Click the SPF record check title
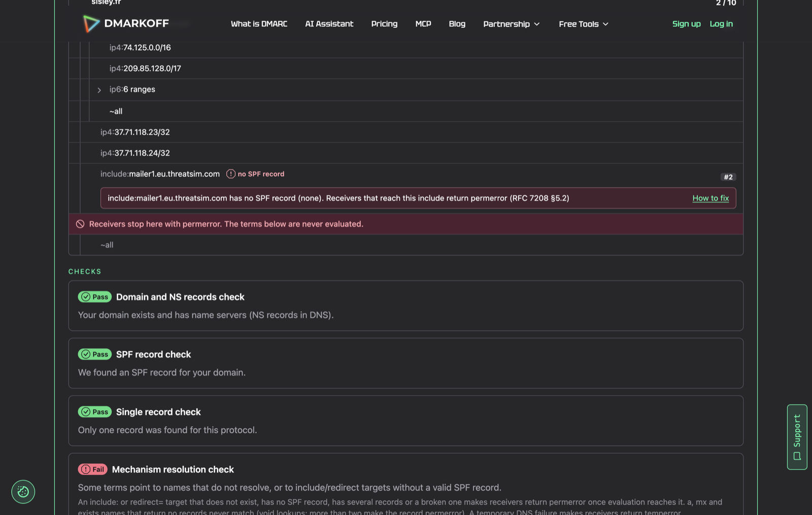The image size is (812, 515). tap(153, 354)
